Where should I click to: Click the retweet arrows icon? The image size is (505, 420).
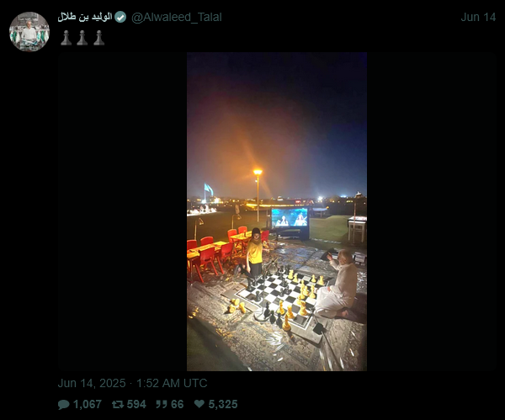pos(118,404)
